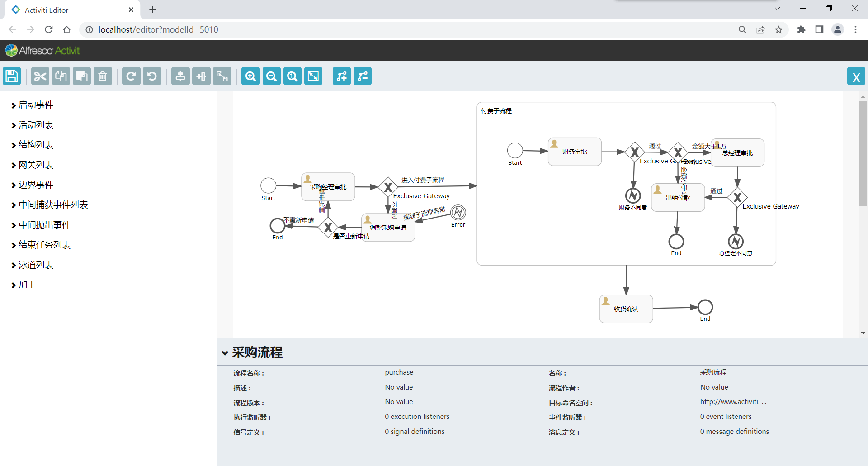This screenshot has width=868, height=466.
Task: Open 0 message definitions setting
Action: [x=735, y=432]
